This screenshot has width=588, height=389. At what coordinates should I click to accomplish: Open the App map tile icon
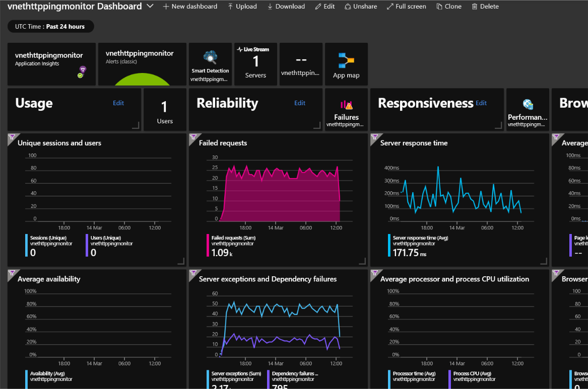pos(346,60)
